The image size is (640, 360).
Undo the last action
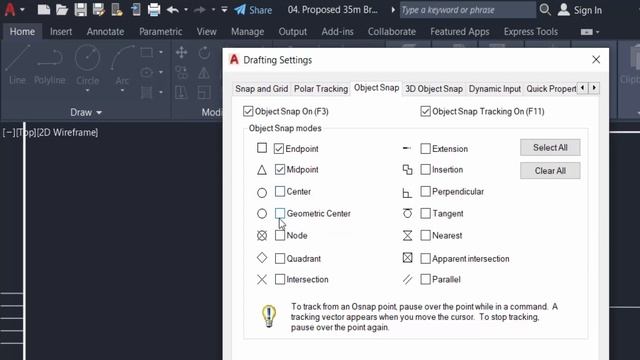point(173,9)
